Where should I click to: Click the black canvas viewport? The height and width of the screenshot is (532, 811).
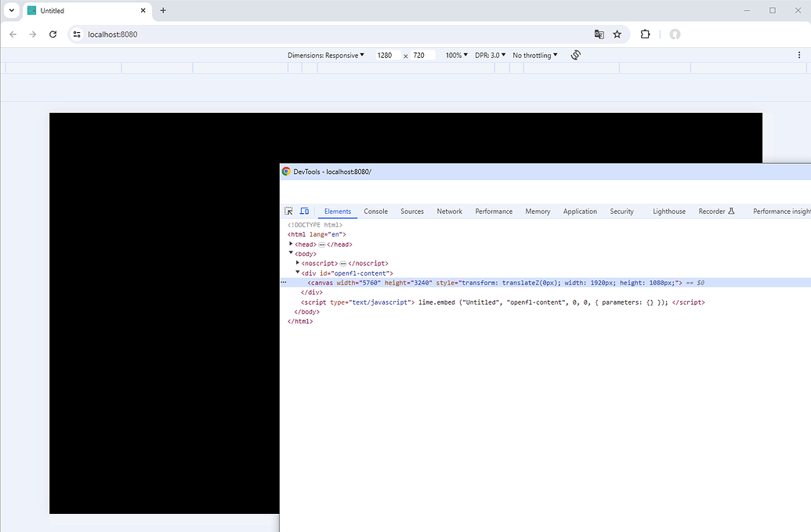165,313
